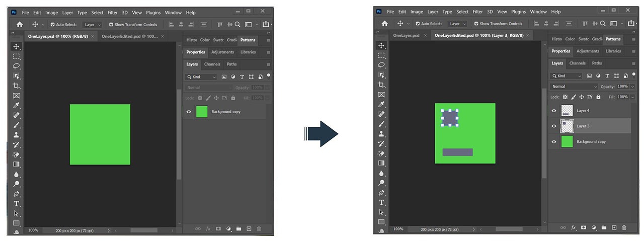Uncheck Show Transform Controls in right window
This screenshot has height=241, width=644.
pos(476,24)
